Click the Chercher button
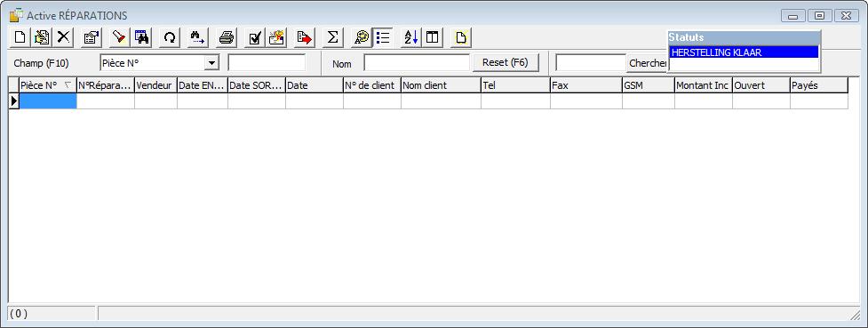Viewport: 868px width, 328px height. tap(647, 62)
